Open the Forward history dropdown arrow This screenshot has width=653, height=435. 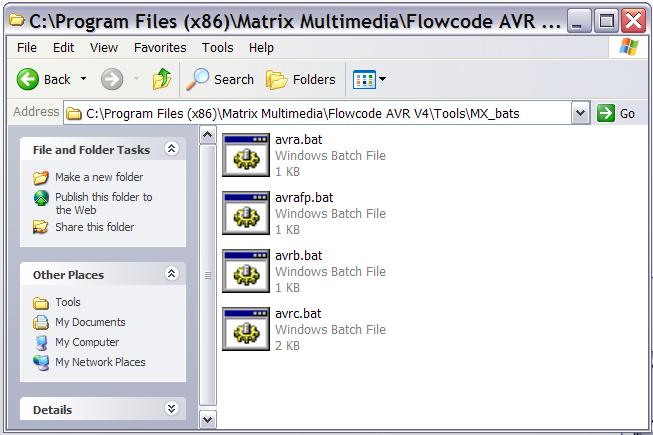(136, 79)
